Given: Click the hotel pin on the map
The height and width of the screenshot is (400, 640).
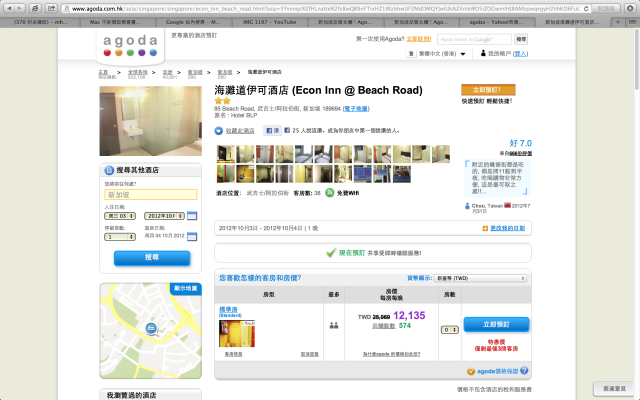Looking at the screenshot, I should 151,328.
